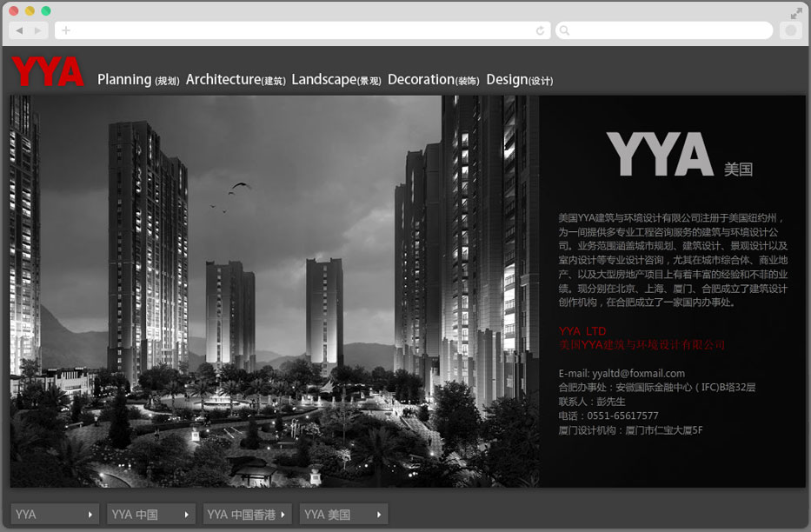The width and height of the screenshot is (811, 532).
Task: Navigate to Design (设计)
Action: (519, 80)
